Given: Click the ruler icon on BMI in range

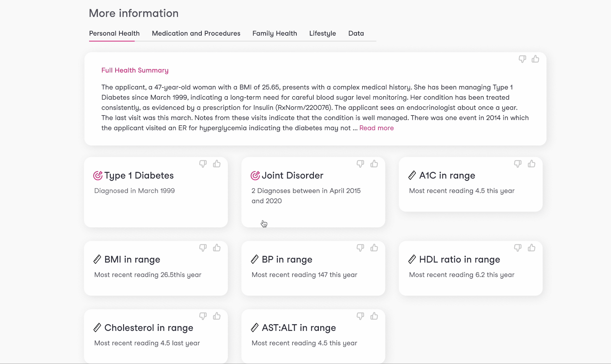Looking at the screenshot, I should 97,259.
